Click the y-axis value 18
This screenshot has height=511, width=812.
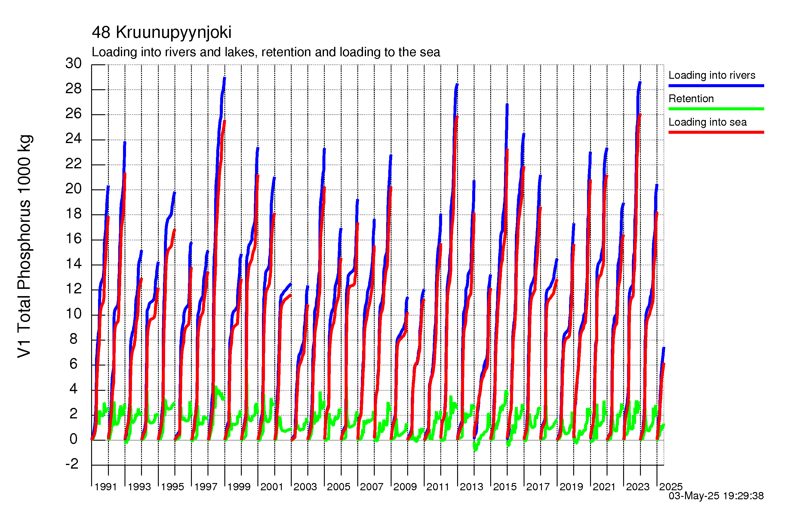coord(73,214)
